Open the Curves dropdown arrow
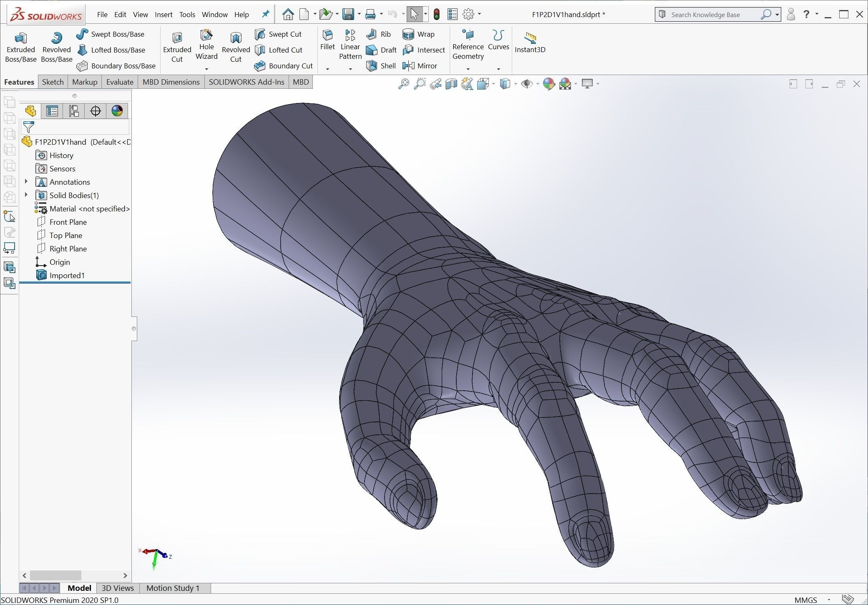Image resolution: width=868 pixels, height=605 pixels. pos(498,69)
